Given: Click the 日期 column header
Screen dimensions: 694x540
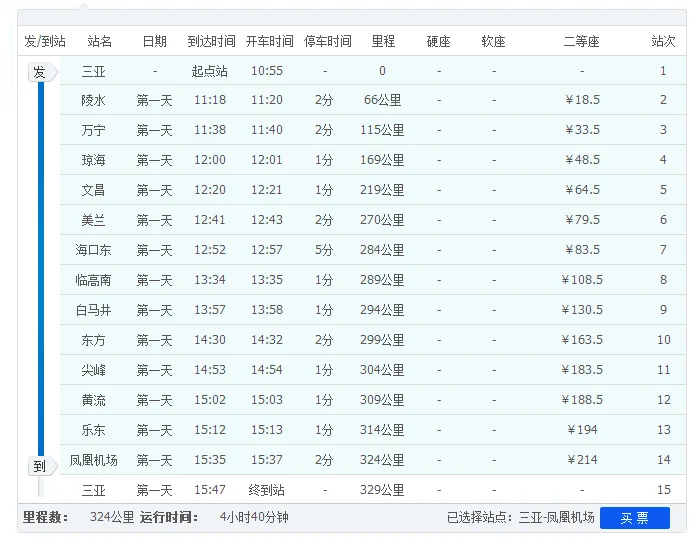Looking at the screenshot, I should point(154,41).
